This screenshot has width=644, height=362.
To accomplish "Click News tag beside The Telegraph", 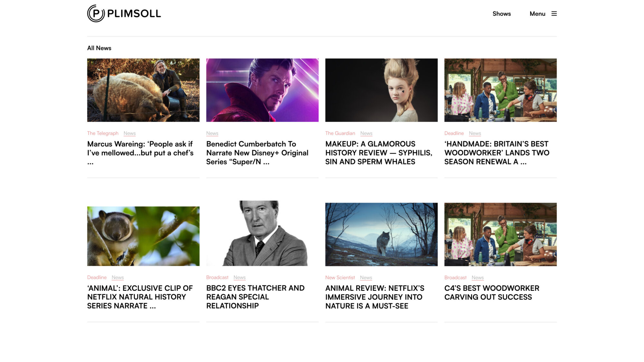I will (x=129, y=133).
